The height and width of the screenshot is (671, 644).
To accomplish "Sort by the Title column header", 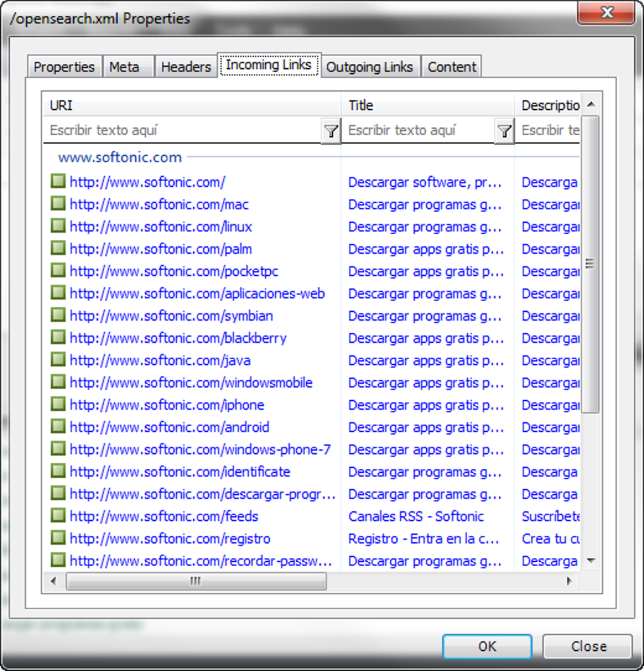I will tap(427, 105).
